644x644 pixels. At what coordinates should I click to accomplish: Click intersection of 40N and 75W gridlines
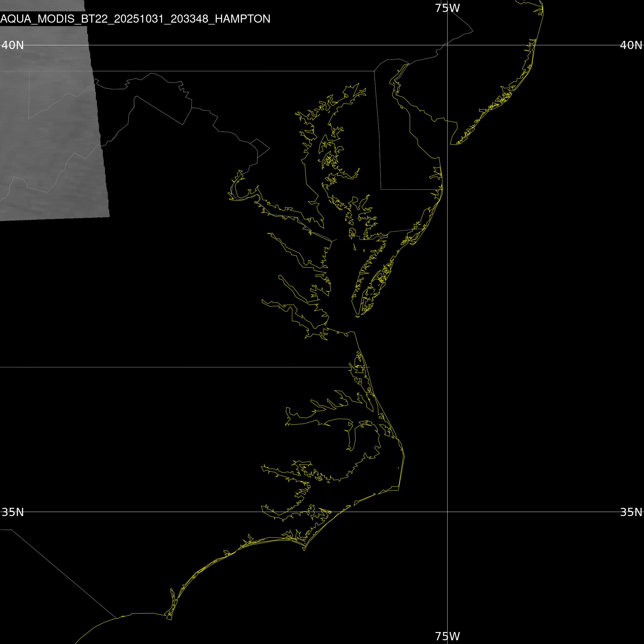(447, 45)
